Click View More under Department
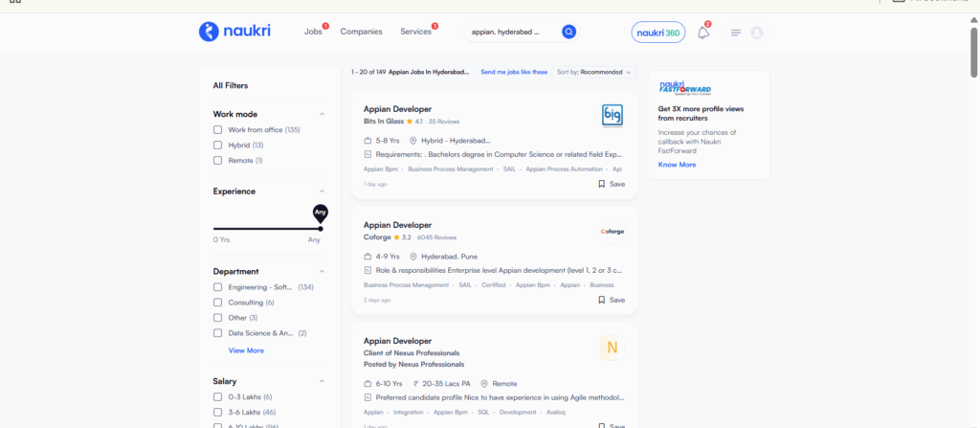 (x=246, y=350)
